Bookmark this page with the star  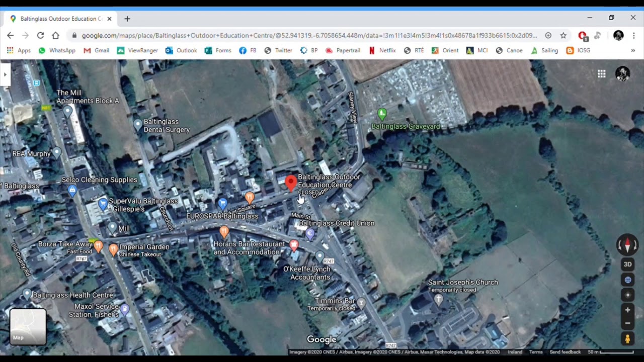pyautogui.click(x=563, y=35)
